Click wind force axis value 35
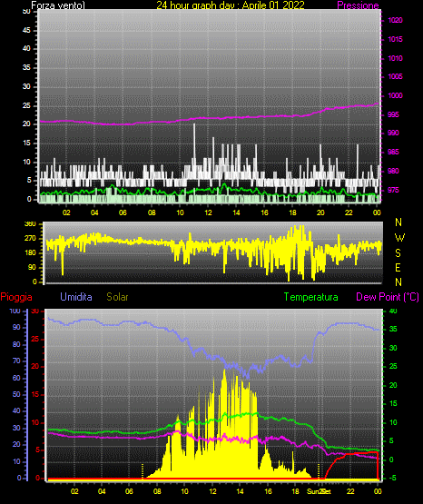This screenshot has height=504, width=423. click(26, 67)
